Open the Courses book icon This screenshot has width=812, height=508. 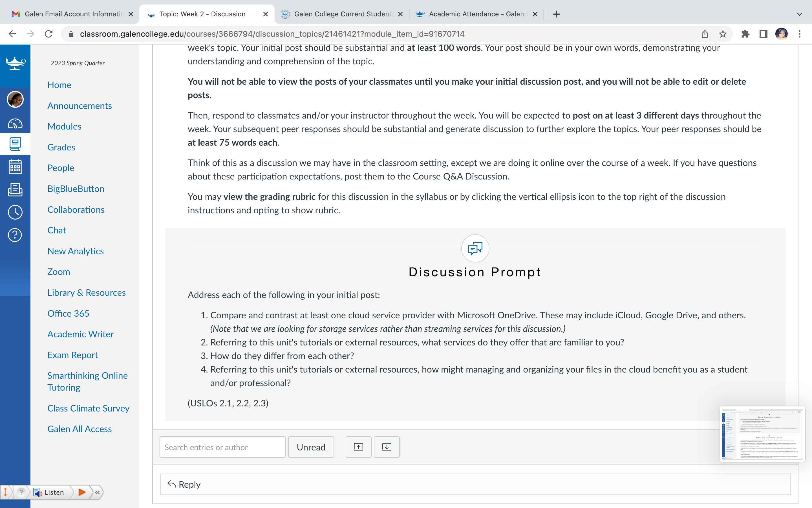tap(15, 144)
